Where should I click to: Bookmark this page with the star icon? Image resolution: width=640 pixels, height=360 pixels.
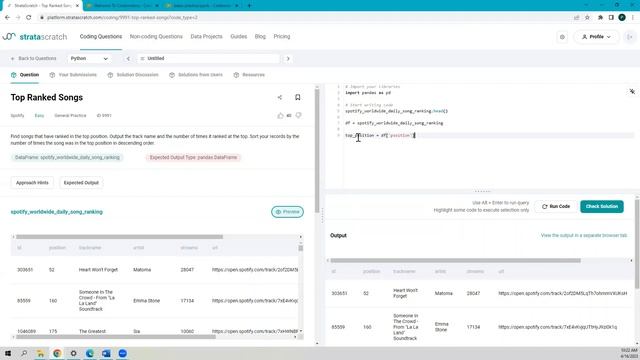tap(587, 18)
